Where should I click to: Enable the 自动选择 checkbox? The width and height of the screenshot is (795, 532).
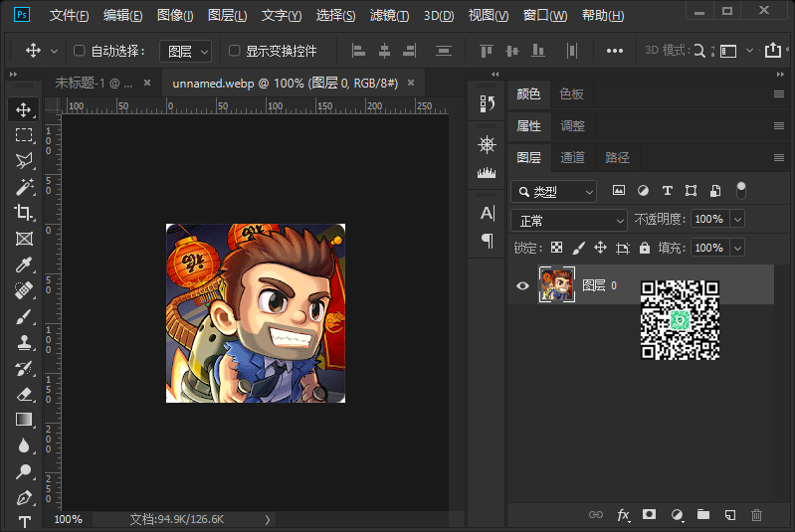[x=80, y=51]
